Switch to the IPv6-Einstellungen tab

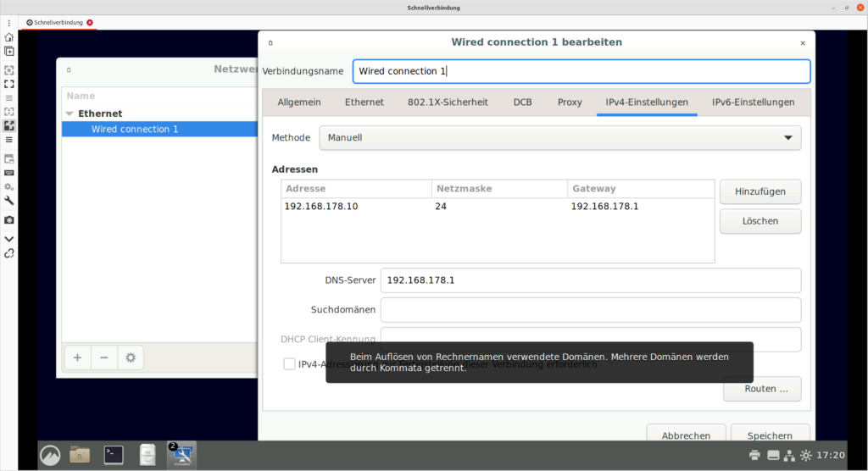pyautogui.click(x=753, y=102)
